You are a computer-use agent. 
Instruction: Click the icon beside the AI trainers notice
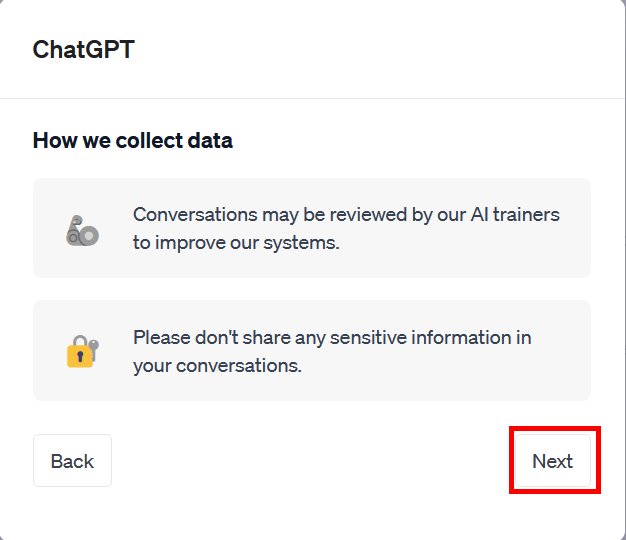coord(83,230)
